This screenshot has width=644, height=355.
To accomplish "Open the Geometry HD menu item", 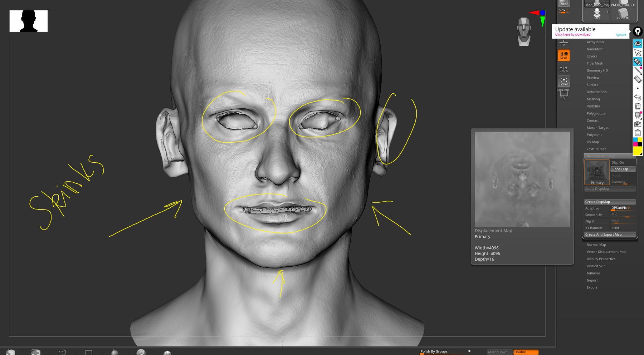I will (597, 70).
